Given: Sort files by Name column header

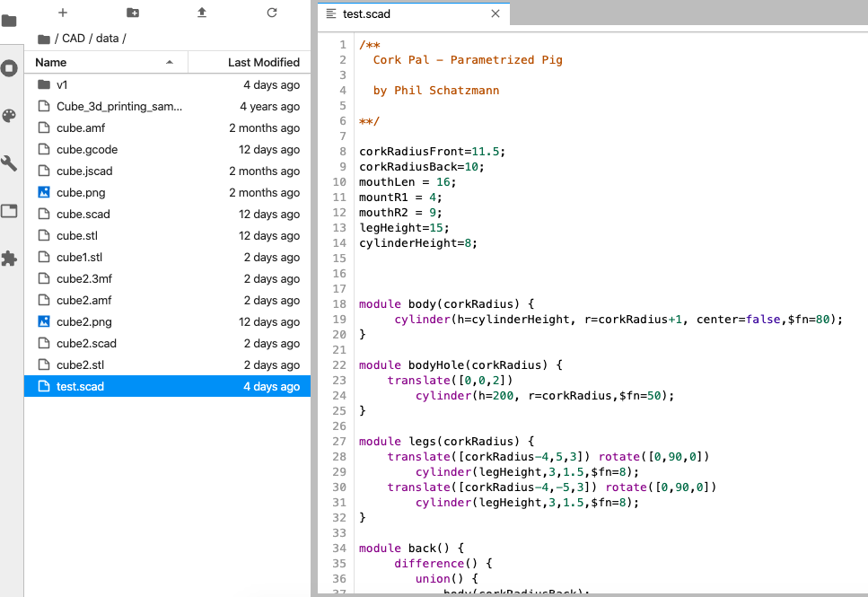Looking at the screenshot, I should point(105,63).
